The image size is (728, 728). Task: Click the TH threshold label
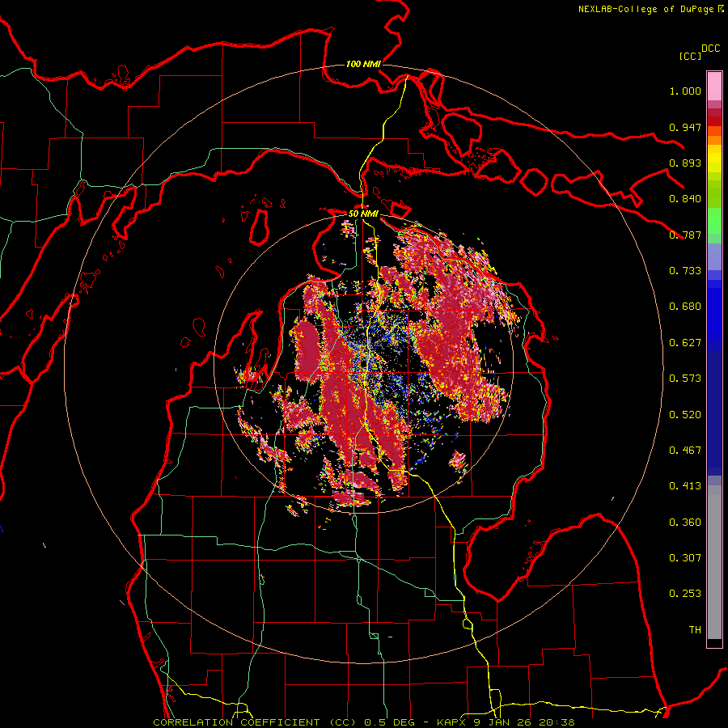[695, 630]
